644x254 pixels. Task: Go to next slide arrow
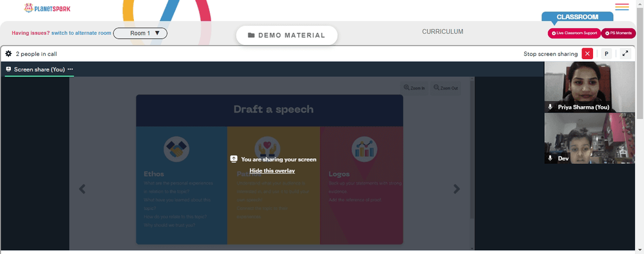(x=457, y=189)
